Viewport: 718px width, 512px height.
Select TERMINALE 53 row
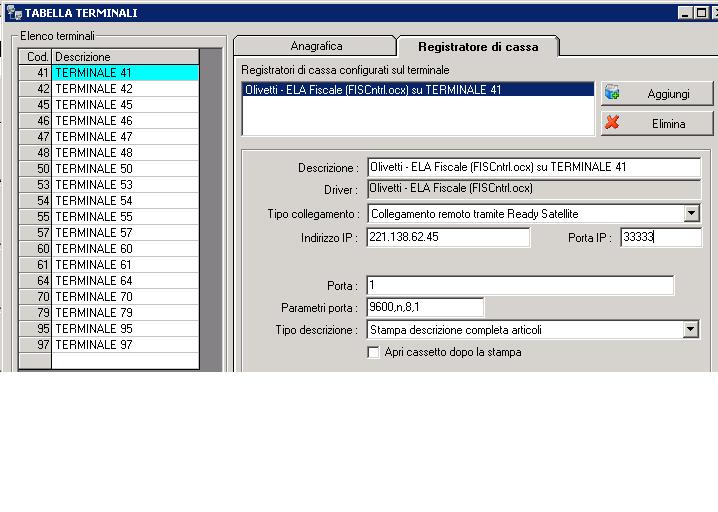[x=109, y=185]
